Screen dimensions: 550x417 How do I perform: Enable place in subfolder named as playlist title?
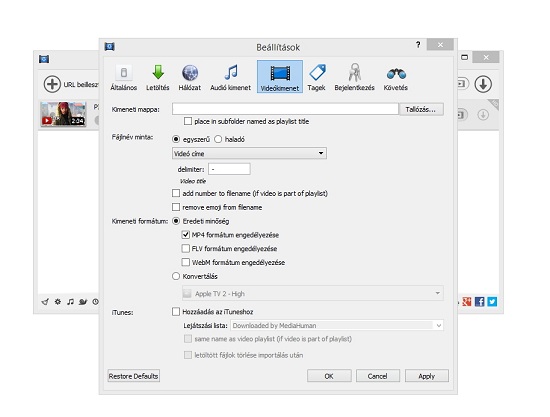tap(188, 121)
